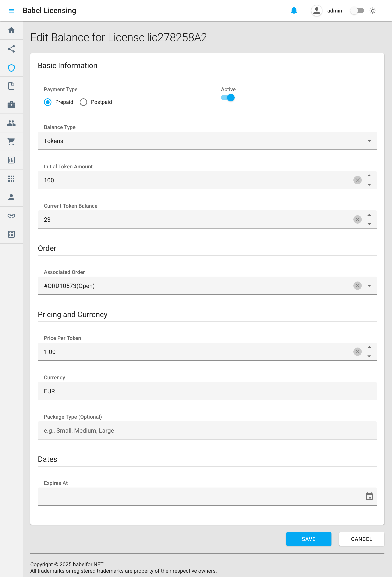
Task: Select the Postpaid payment type
Action: (83, 102)
